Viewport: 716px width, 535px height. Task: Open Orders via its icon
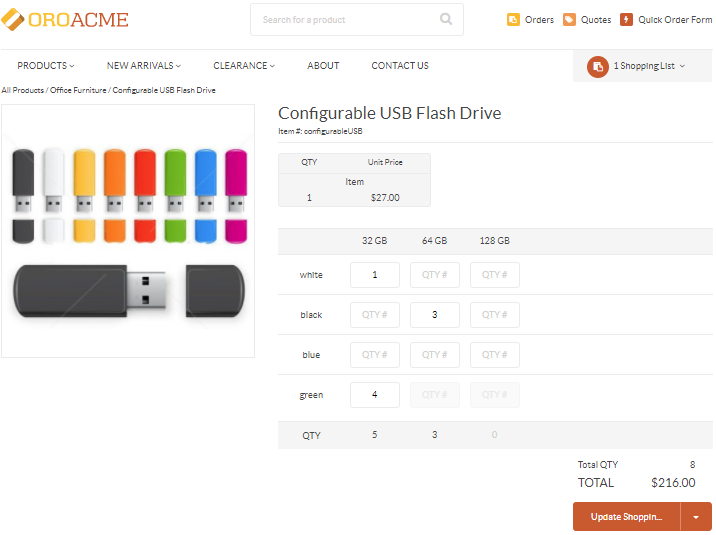pyautogui.click(x=513, y=20)
